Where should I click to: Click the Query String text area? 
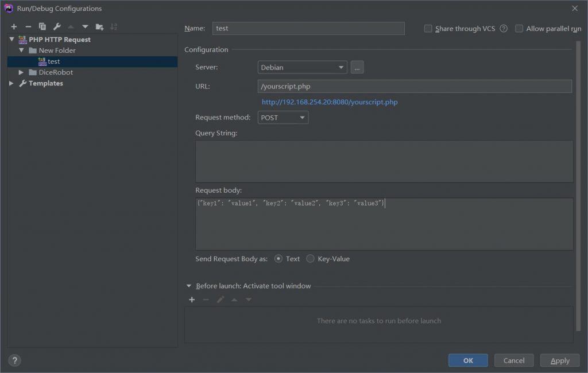tap(384, 162)
